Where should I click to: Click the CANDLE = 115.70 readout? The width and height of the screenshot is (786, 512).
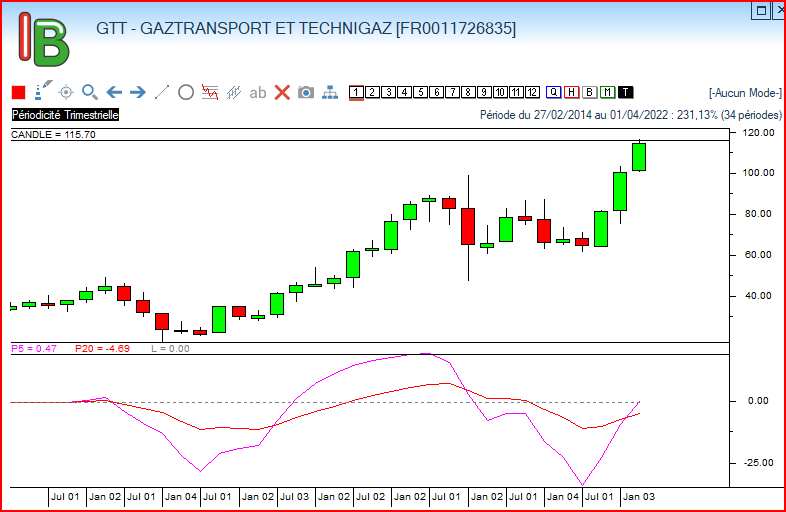pyautogui.click(x=53, y=134)
